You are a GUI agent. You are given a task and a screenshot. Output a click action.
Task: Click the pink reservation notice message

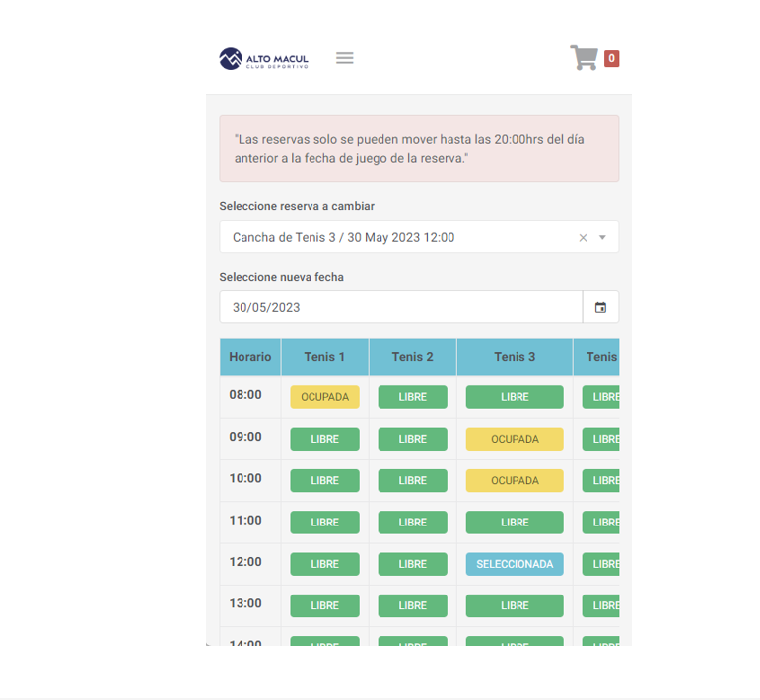(419, 149)
